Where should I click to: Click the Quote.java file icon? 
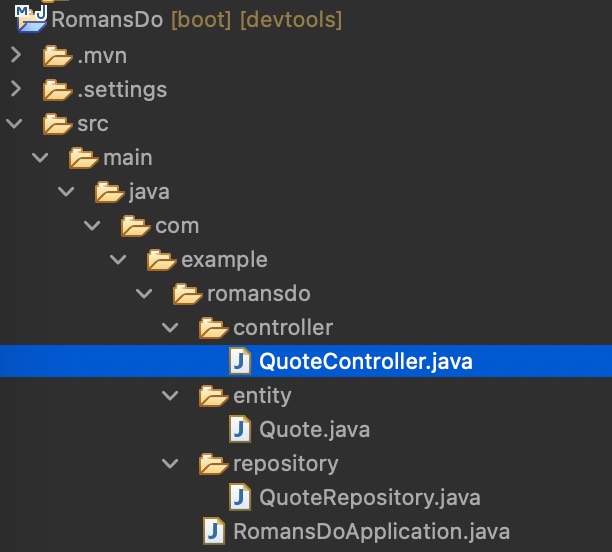coord(240,430)
